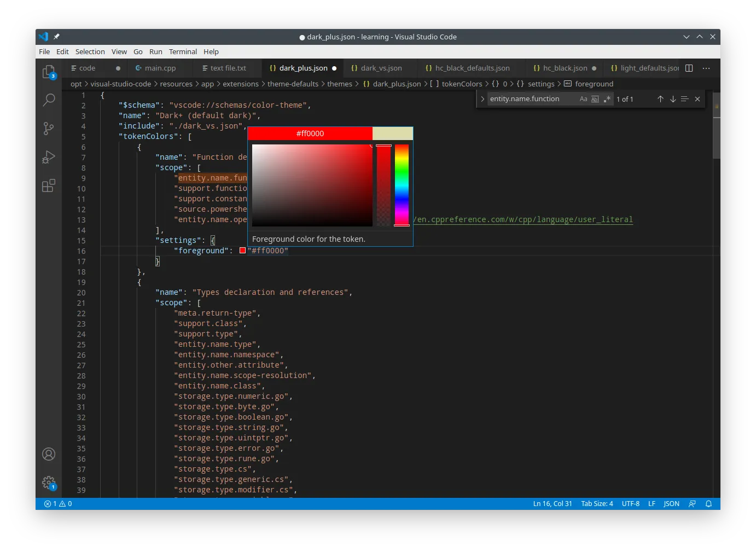Open the Edit menu
The image size is (756, 552).
(62, 52)
